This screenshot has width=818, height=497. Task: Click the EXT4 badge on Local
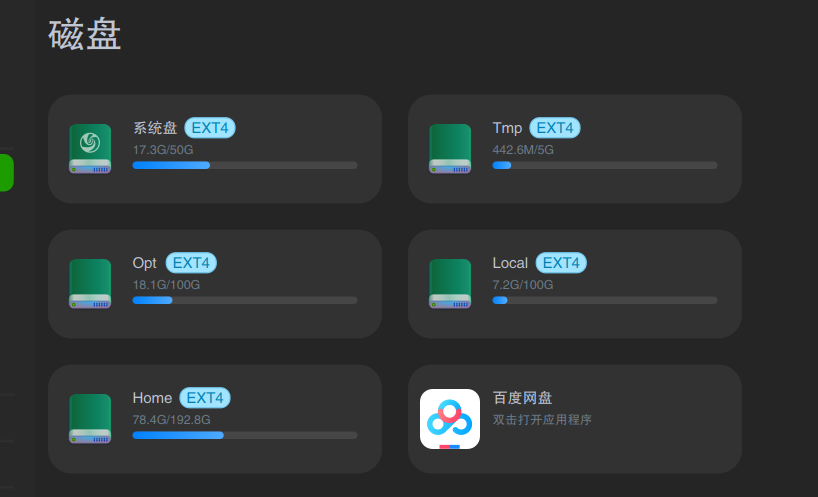(561, 263)
